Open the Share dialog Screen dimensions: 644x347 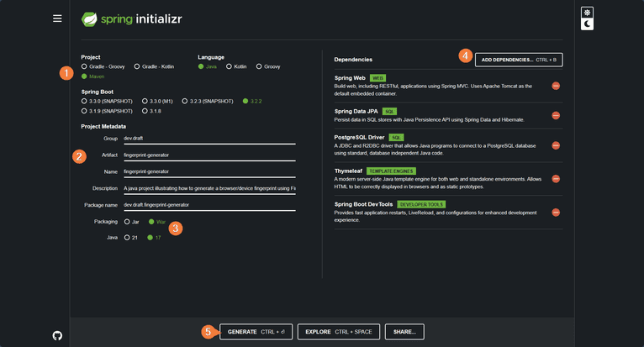tap(404, 332)
